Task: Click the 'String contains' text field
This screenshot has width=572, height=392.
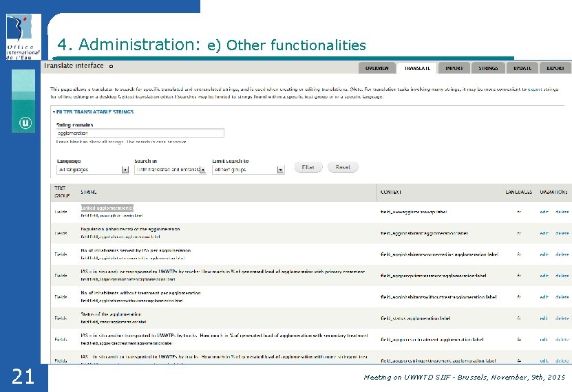Action: (x=140, y=133)
